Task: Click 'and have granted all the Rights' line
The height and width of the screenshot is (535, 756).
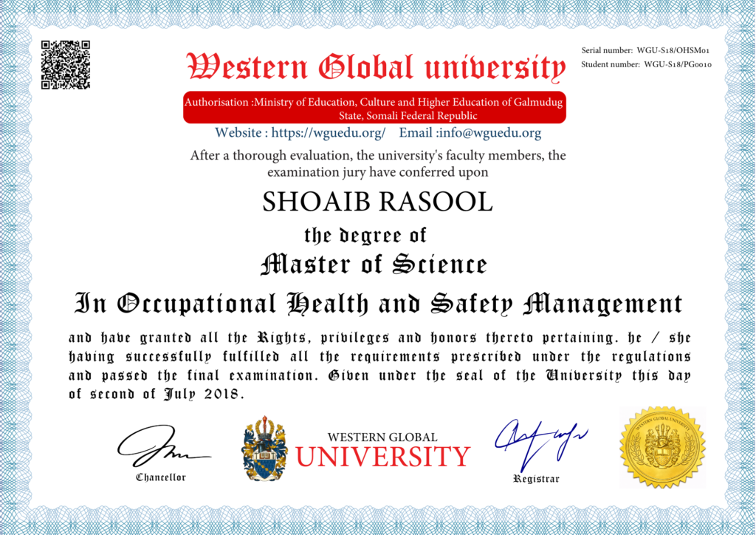Action: (x=379, y=338)
